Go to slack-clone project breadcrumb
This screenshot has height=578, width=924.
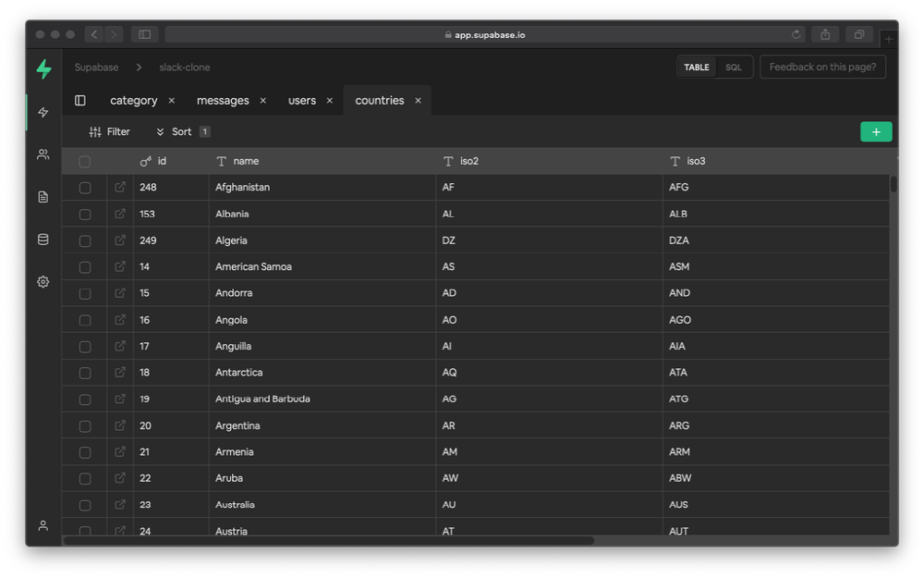pyautogui.click(x=185, y=68)
